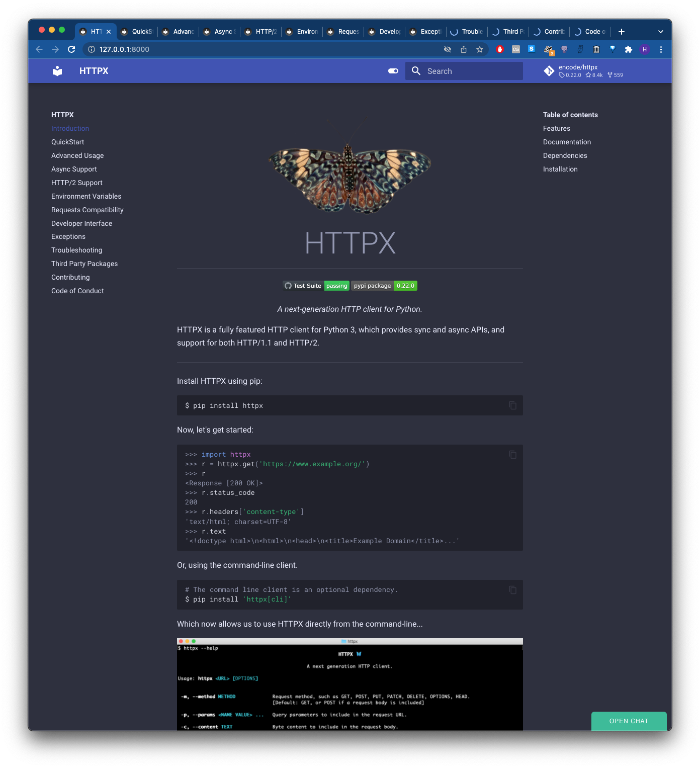Toggle the dark/light color scheme switch
Viewport: 700px width, 768px height.
[x=393, y=71]
